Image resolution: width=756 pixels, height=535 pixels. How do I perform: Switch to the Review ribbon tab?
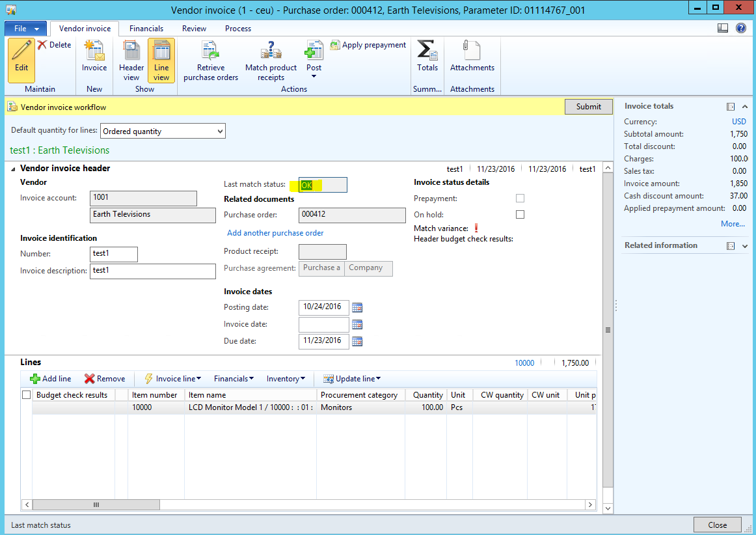(194, 29)
